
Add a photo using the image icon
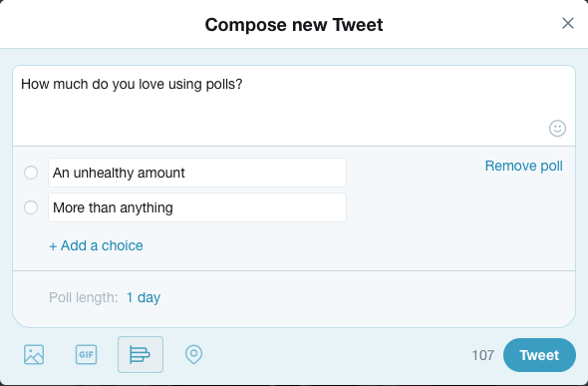[x=34, y=354]
